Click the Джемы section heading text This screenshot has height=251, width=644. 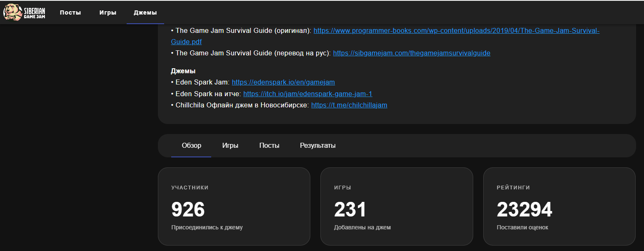183,71
